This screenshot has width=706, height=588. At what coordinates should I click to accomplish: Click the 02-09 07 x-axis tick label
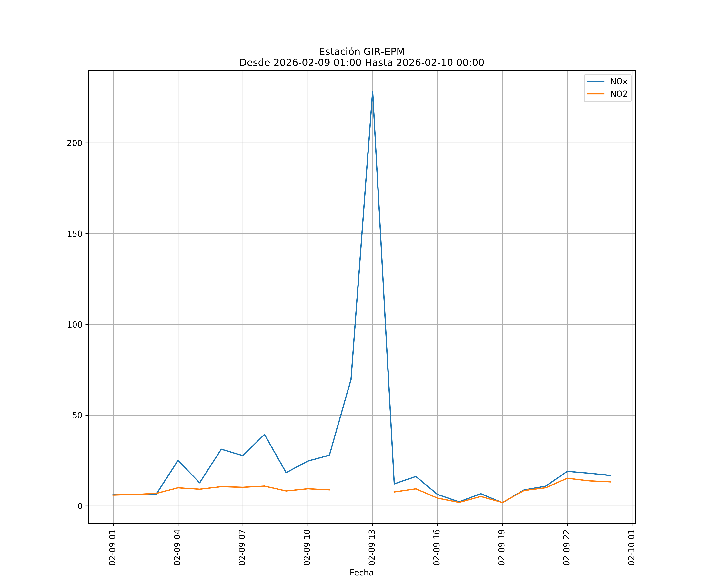242,547
